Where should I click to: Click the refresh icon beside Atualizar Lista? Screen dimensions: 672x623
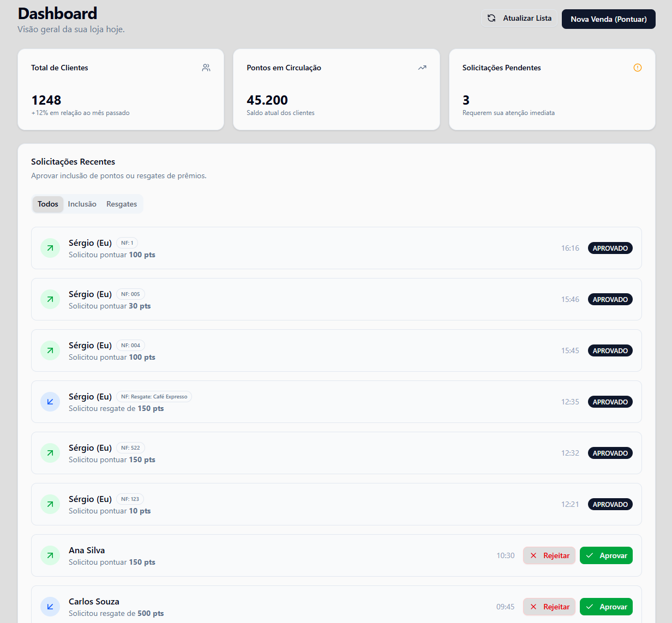[x=491, y=18]
